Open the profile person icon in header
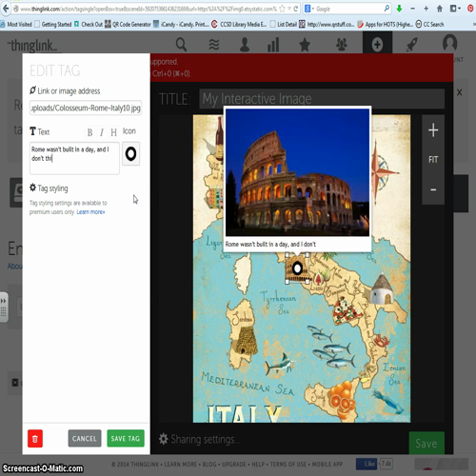The image size is (476, 476). coord(245,45)
